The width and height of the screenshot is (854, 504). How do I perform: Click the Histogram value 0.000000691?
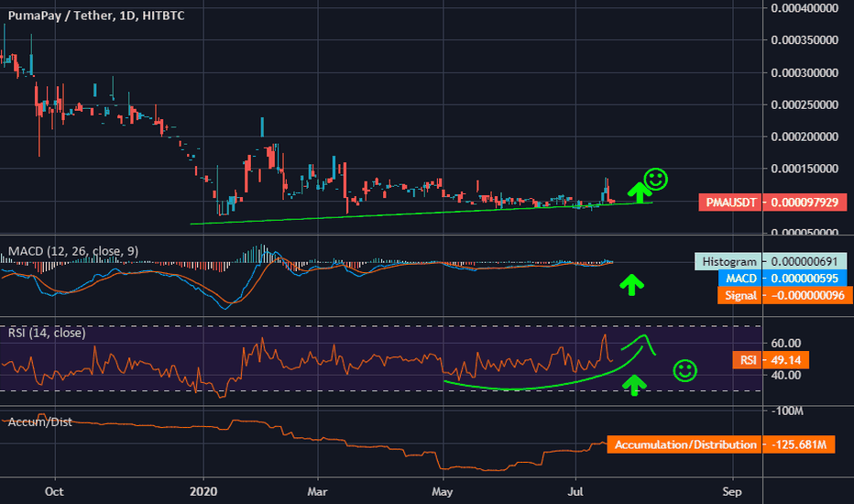point(805,261)
